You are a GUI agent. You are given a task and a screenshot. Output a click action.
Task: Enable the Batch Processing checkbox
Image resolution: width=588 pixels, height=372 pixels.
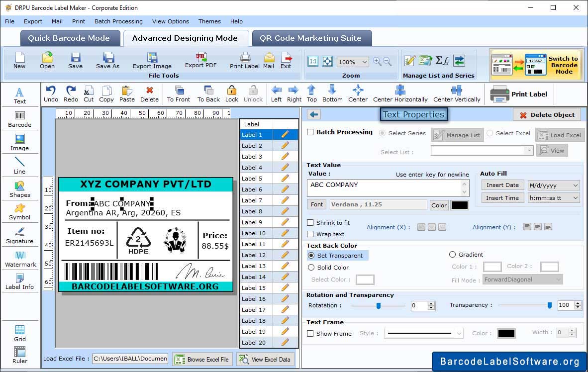tap(310, 132)
